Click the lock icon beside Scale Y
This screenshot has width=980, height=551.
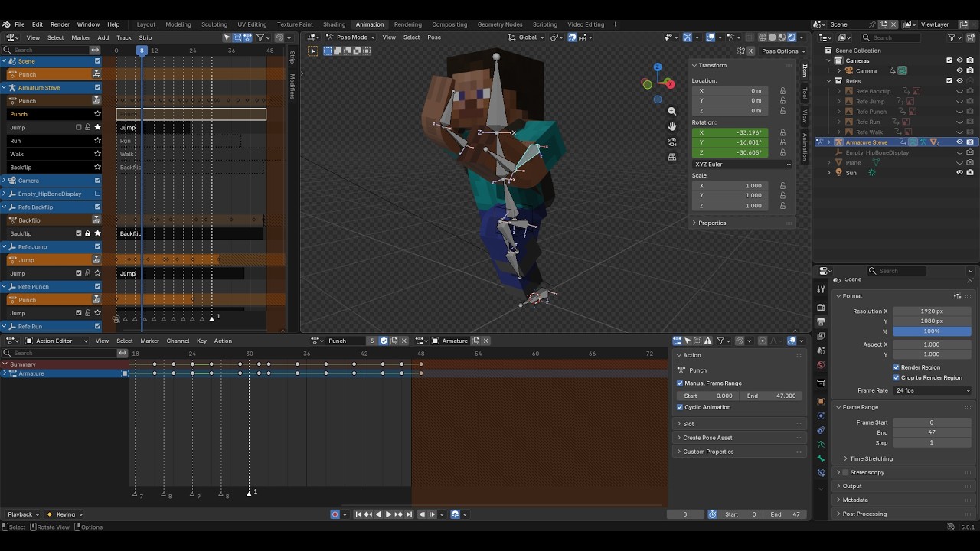[x=782, y=195]
